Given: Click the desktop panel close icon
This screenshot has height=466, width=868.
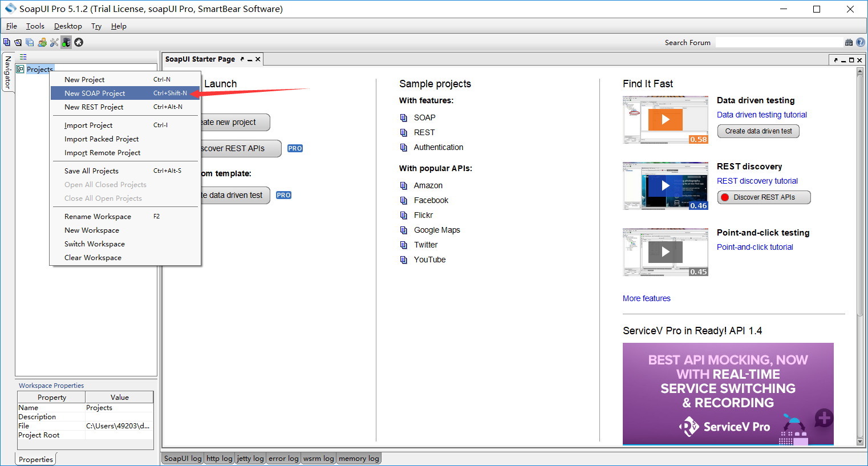Looking at the screenshot, I should click(x=859, y=60).
